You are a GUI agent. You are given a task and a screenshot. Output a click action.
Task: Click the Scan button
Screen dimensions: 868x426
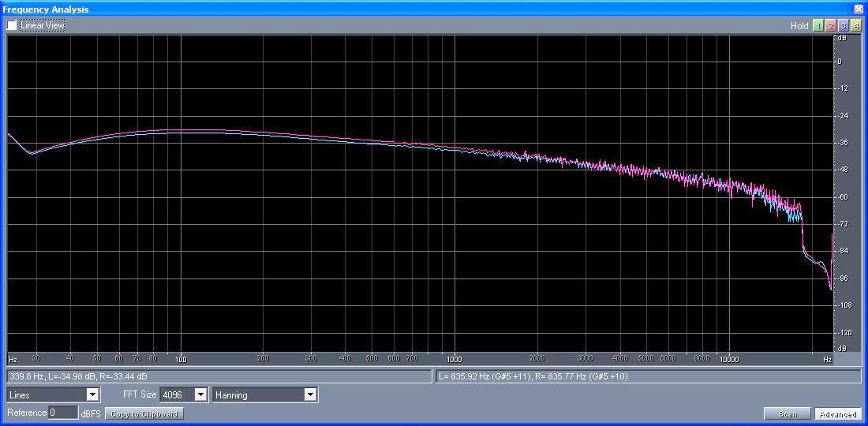click(x=788, y=413)
